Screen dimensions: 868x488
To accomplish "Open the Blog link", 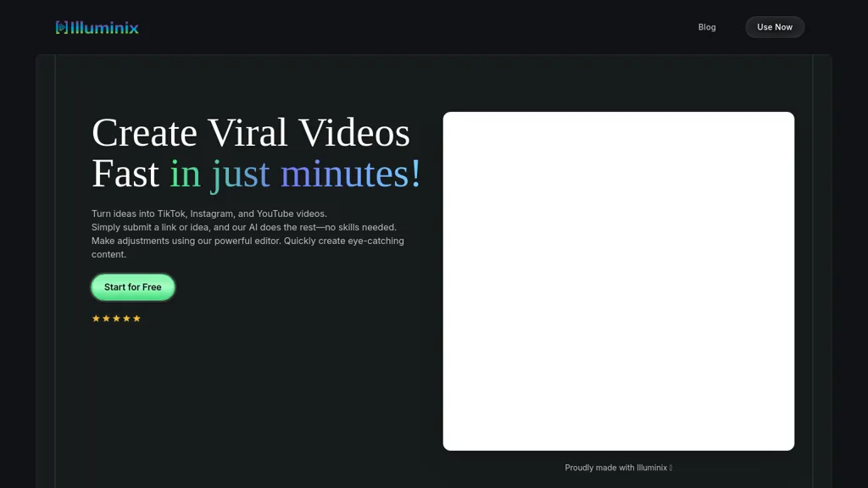I will pyautogui.click(x=706, y=27).
